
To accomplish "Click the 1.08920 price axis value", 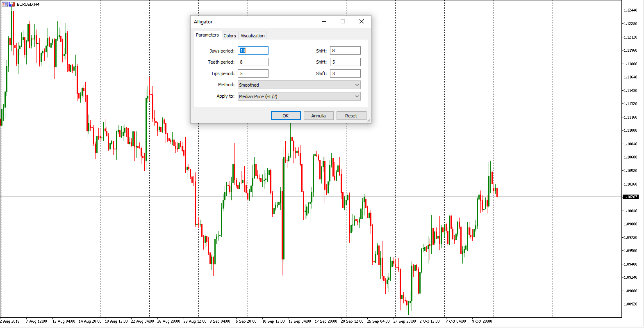I will coord(630,304).
